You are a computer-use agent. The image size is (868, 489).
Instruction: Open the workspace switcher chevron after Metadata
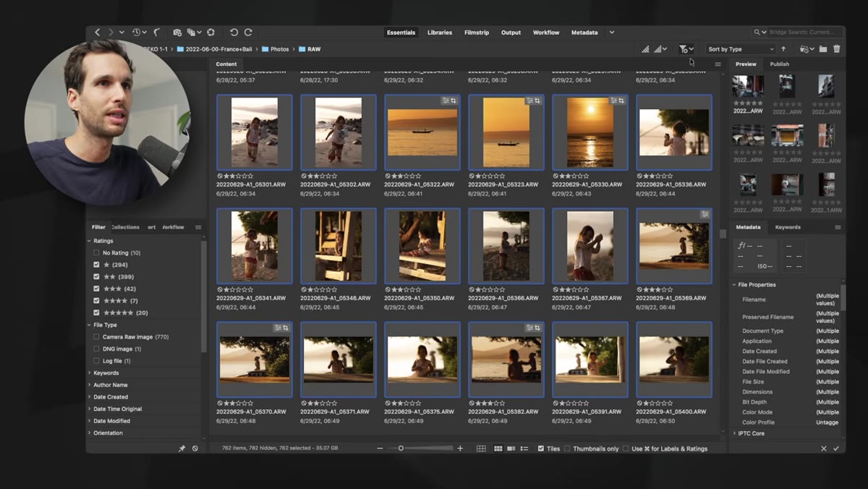pos(611,33)
